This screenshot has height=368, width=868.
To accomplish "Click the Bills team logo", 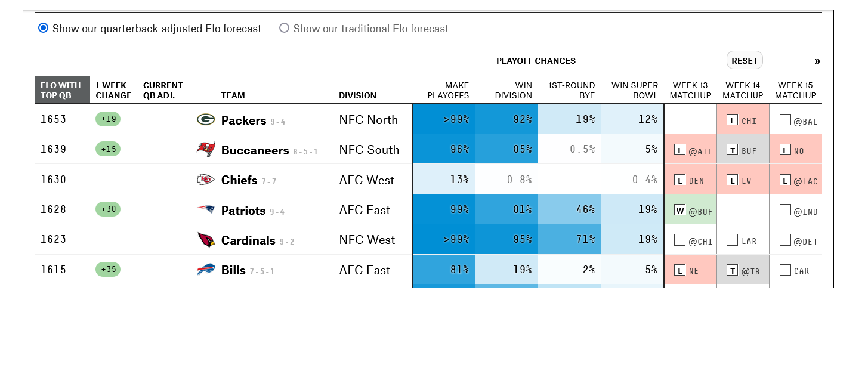I will 206,270.
